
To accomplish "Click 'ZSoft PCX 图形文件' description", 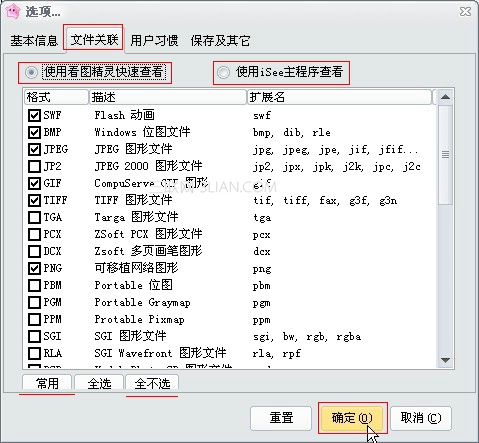I will (x=148, y=234).
